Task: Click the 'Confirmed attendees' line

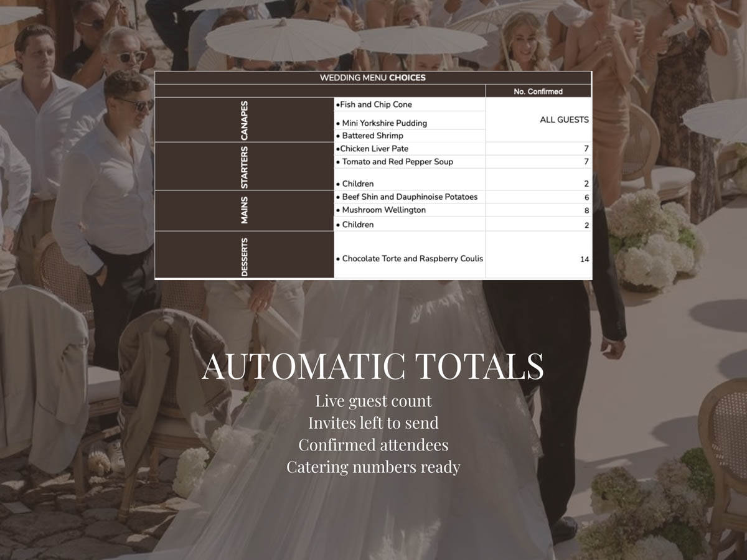Action: 374,445
